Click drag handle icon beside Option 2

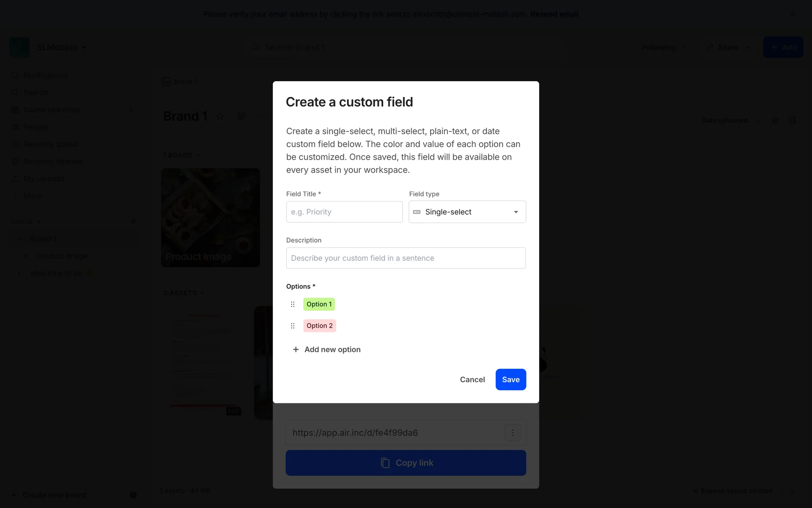(x=292, y=326)
